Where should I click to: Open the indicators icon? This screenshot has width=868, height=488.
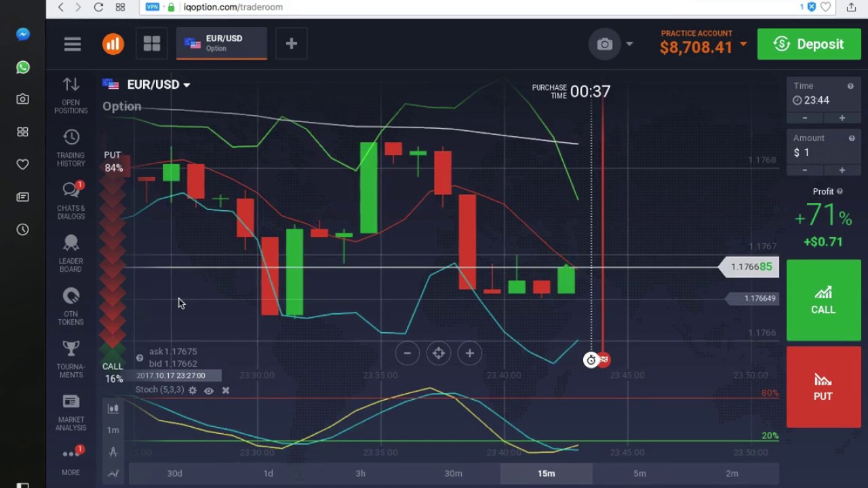[113, 473]
